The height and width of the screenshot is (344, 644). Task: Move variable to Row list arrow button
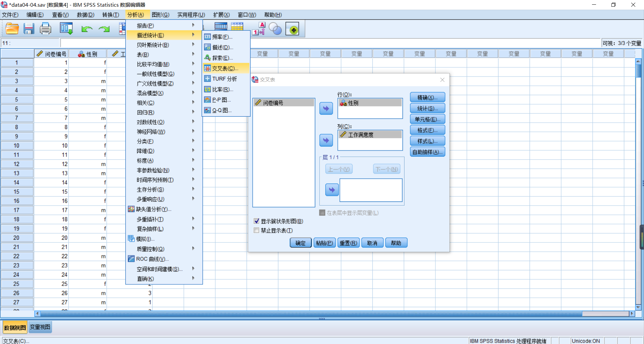point(326,108)
